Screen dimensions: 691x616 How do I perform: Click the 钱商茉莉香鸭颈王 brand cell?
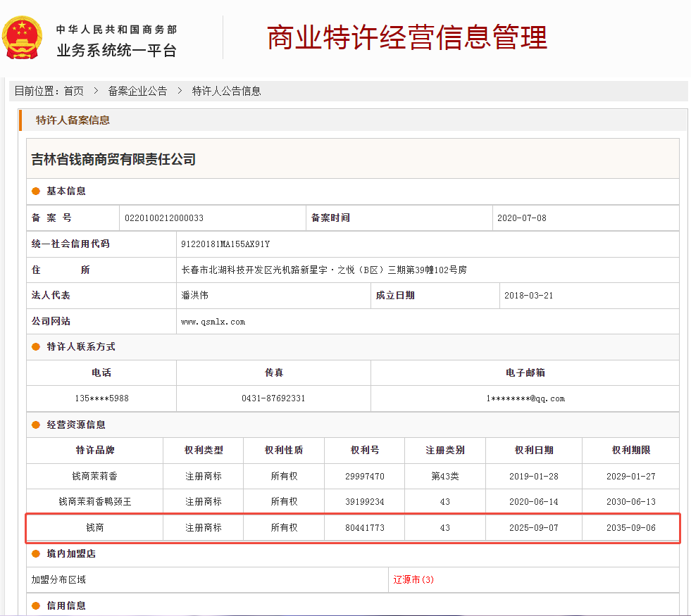click(95, 501)
